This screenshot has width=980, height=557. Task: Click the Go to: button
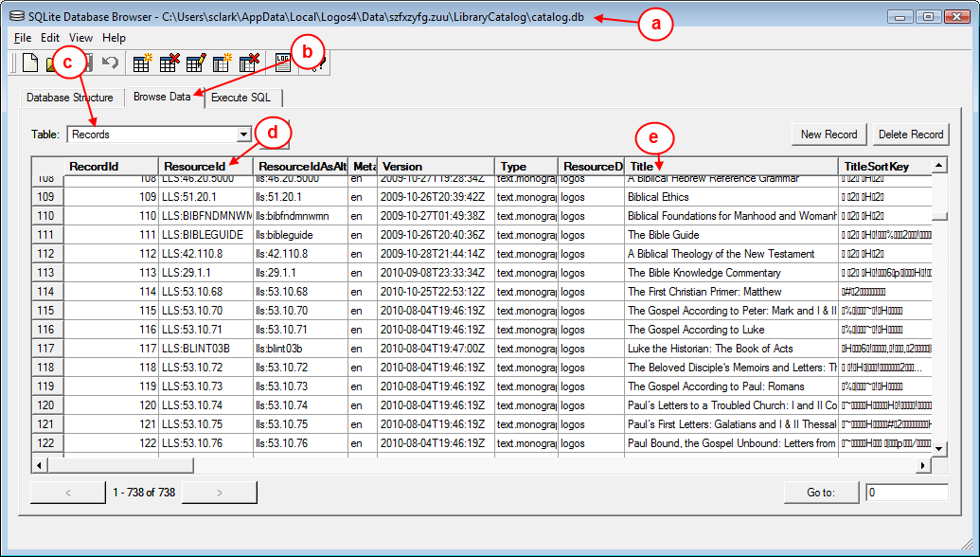click(x=821, y=493)
